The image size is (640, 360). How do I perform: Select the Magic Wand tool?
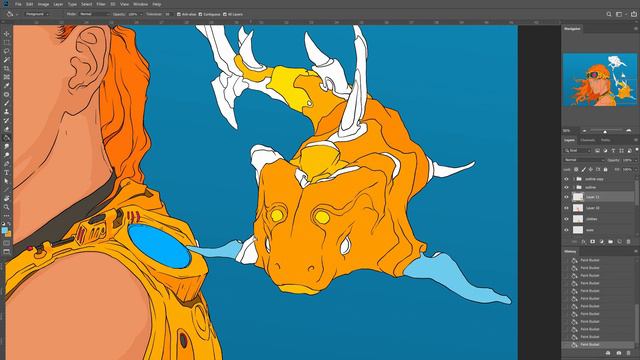pos(7,60)
